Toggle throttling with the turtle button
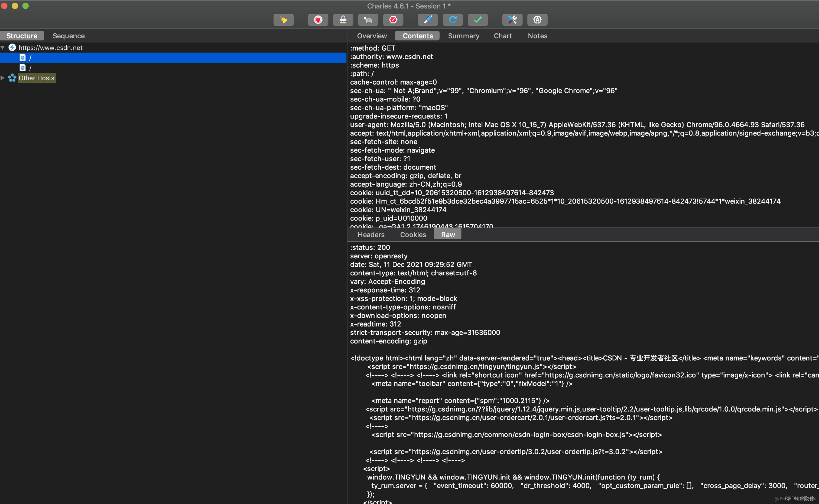 (x=368, y=20)
